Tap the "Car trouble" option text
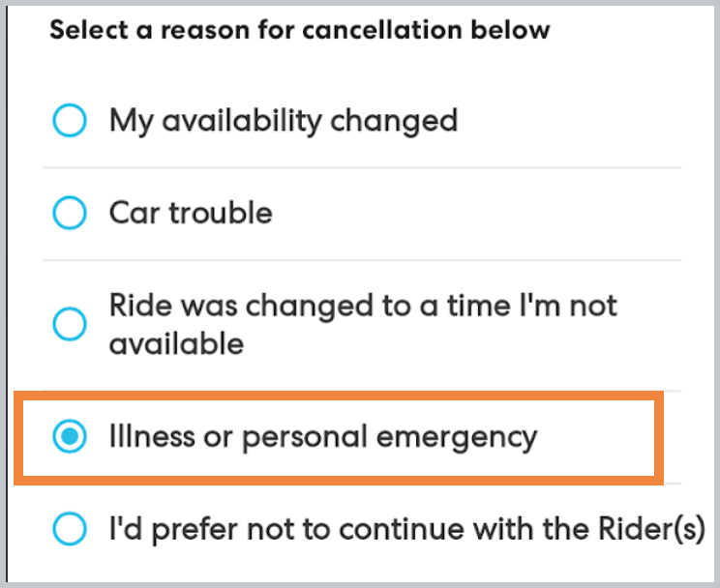Image resolution: width=720 pixels, height=588 pixels. point(191,213)
